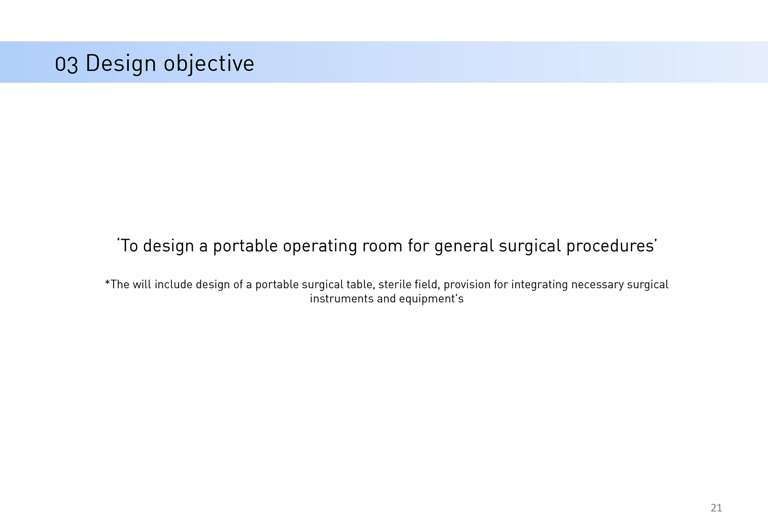Click the '03 Design objective' slide title

(x=155, y=63)
